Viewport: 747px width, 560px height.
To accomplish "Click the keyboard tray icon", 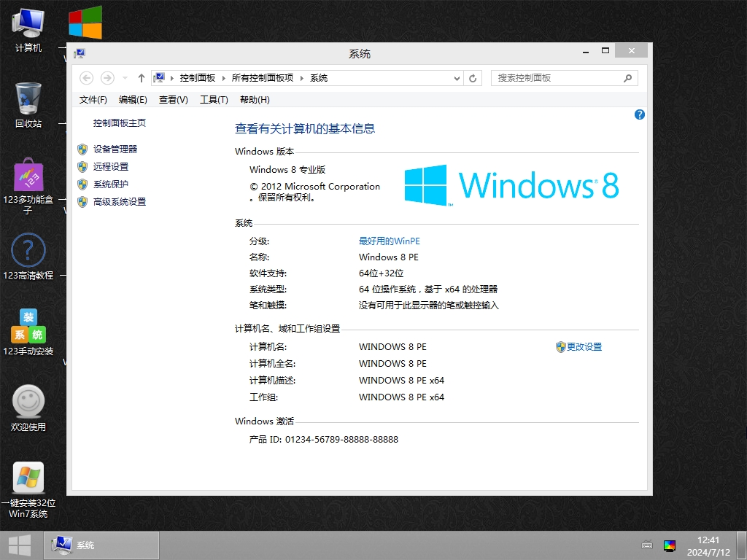I will [647, 545].
